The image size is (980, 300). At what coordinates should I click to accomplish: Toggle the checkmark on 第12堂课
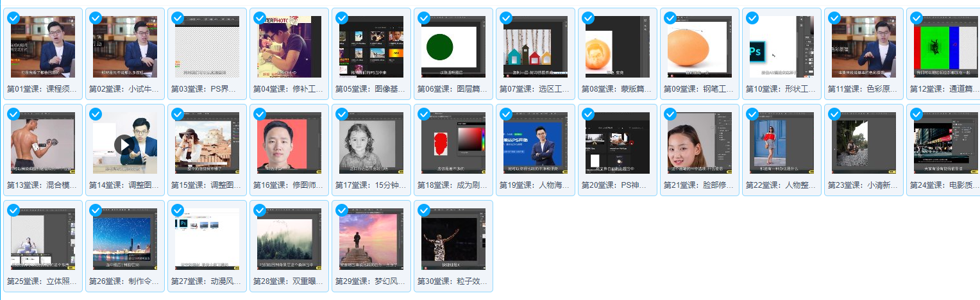[917, 18]
